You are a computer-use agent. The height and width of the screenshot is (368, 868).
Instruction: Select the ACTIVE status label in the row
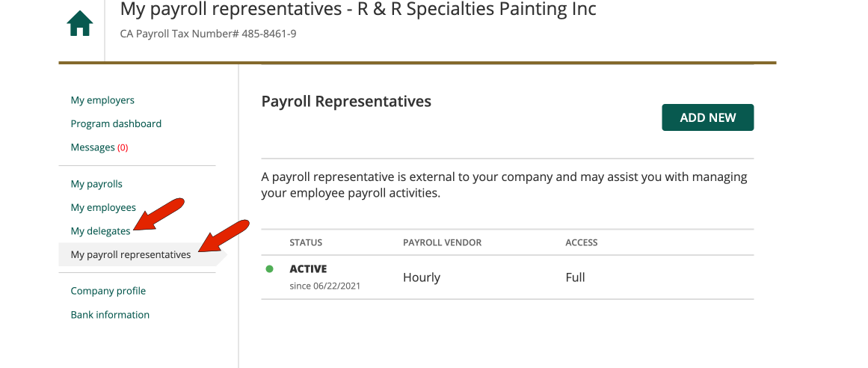308,269
